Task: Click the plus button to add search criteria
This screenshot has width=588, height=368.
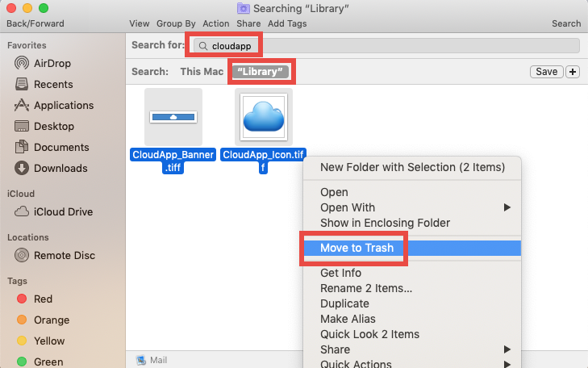Action: click(572, 72)
